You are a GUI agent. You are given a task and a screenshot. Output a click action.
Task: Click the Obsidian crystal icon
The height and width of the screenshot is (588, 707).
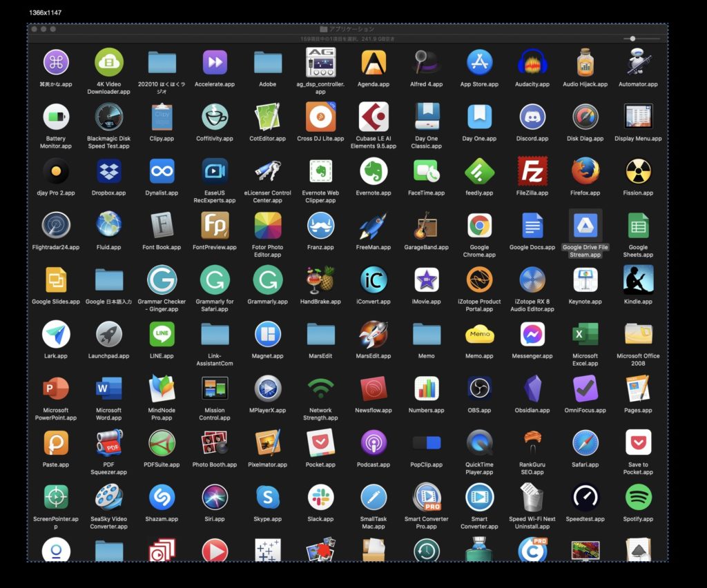pos(532,389)
